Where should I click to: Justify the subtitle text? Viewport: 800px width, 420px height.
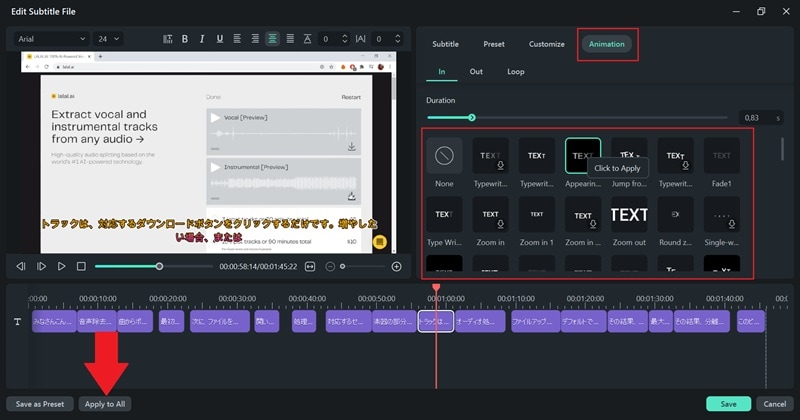[290, 39]
